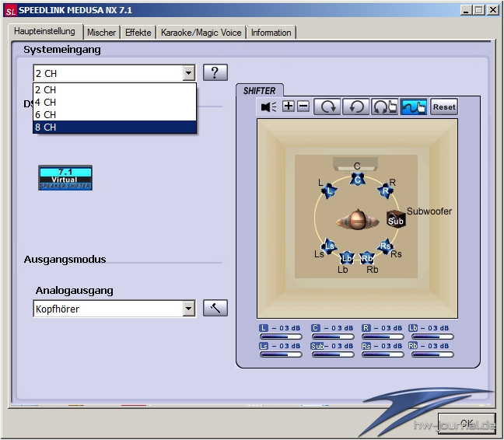
Task: Click the SL logo in title bar
Action: (10, 11)
